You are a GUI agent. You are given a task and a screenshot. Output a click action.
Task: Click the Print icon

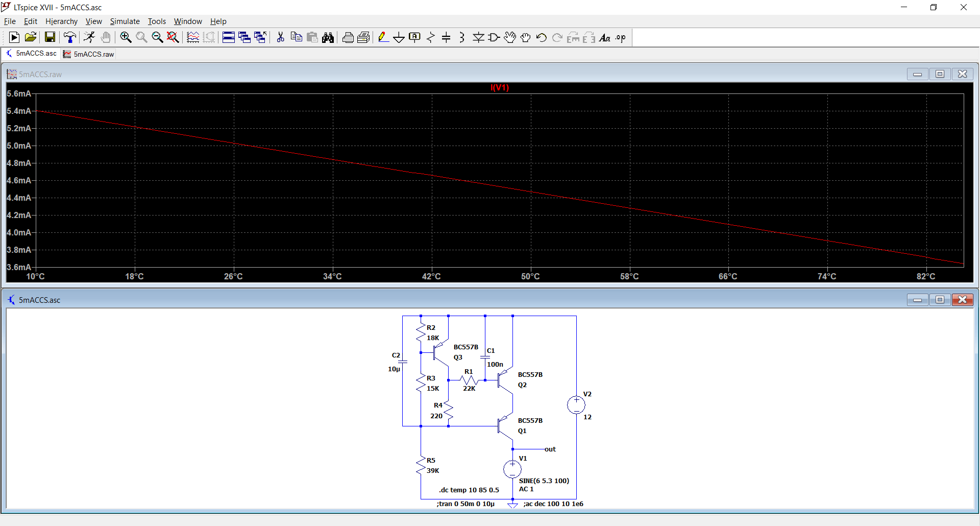click(348, 37)
